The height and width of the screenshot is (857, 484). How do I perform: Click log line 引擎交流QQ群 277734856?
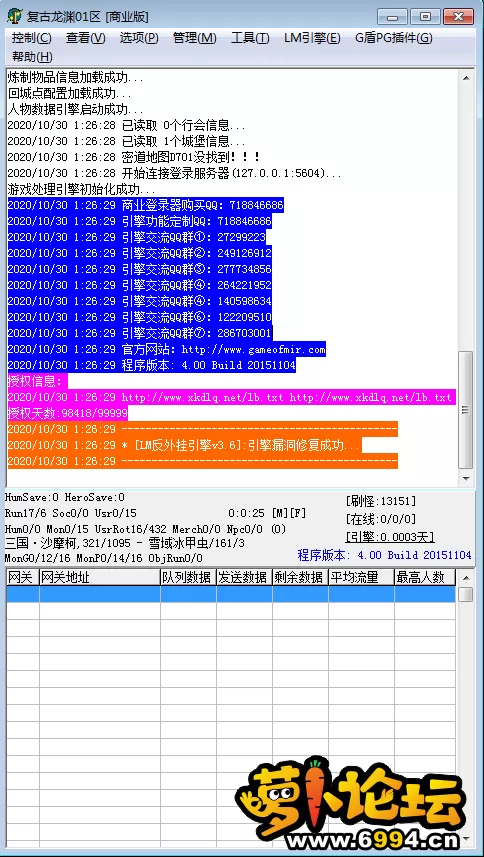pos(139,269)
